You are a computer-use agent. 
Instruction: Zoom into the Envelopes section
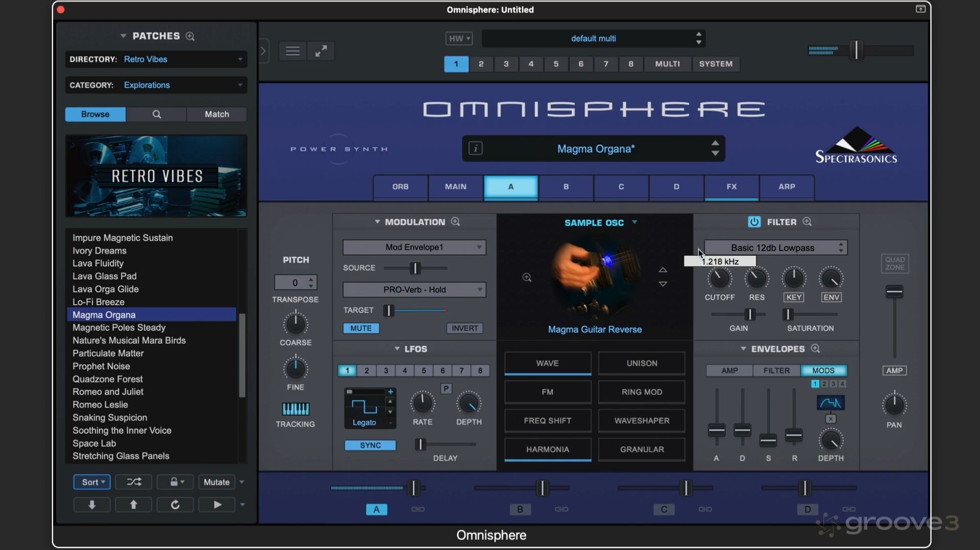pos(816,348)
